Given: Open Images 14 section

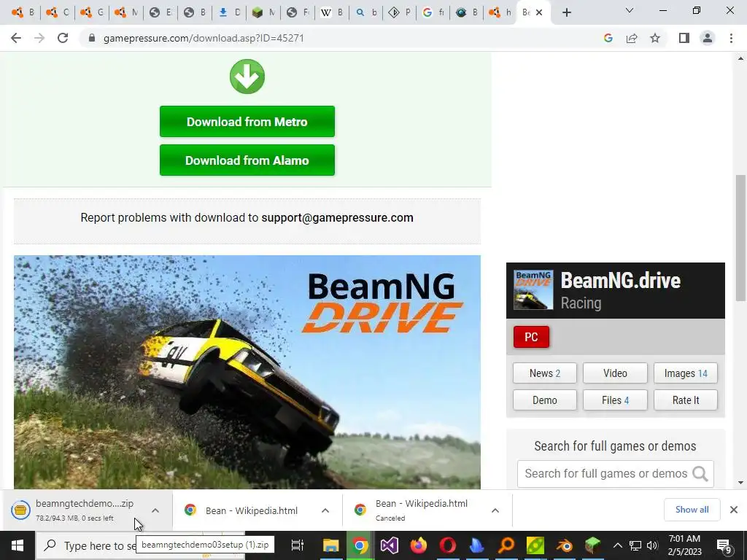Looking at the screenshot, I should [x=686, y=373].
